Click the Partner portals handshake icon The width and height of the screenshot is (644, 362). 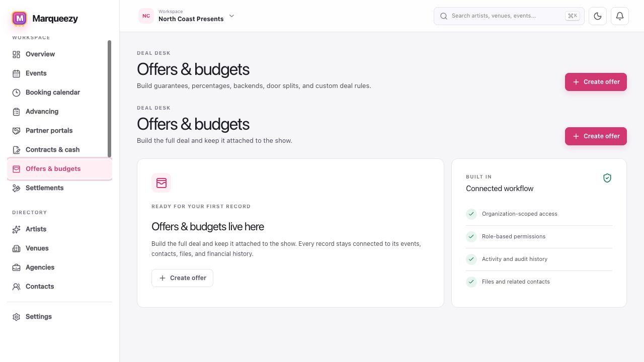click(16, 131)
